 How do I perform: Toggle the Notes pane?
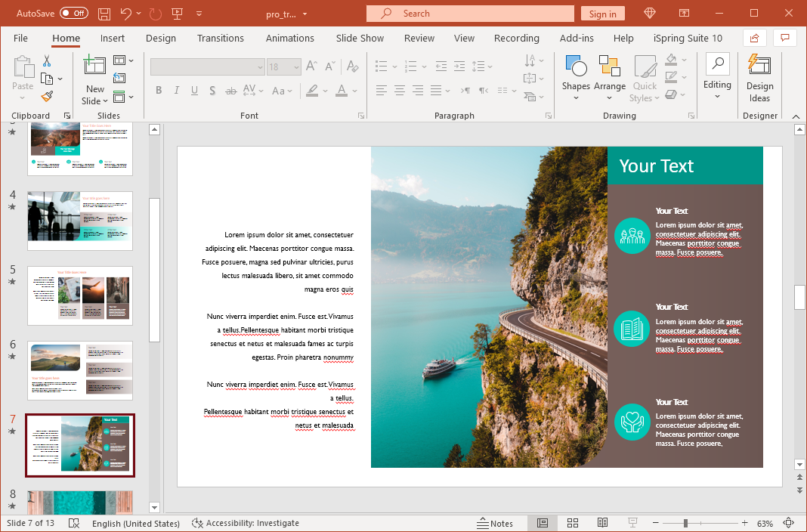click(x=495, y=523)
